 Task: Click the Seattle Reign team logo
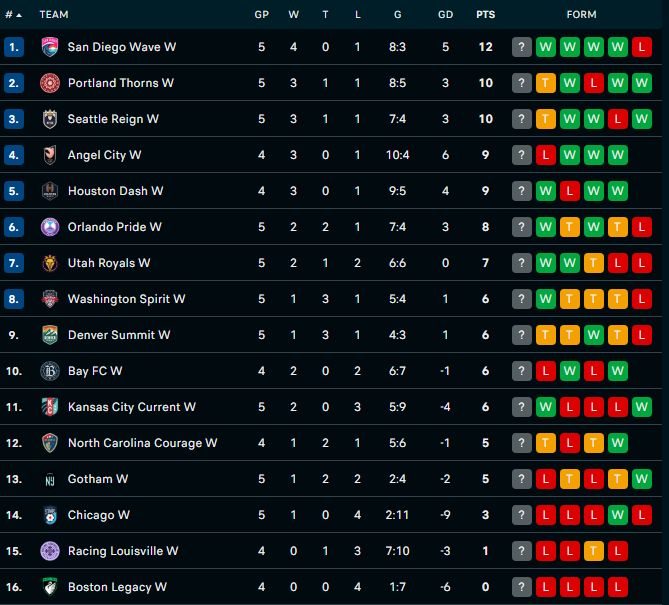pyautogui.click(x=50, y=119)
